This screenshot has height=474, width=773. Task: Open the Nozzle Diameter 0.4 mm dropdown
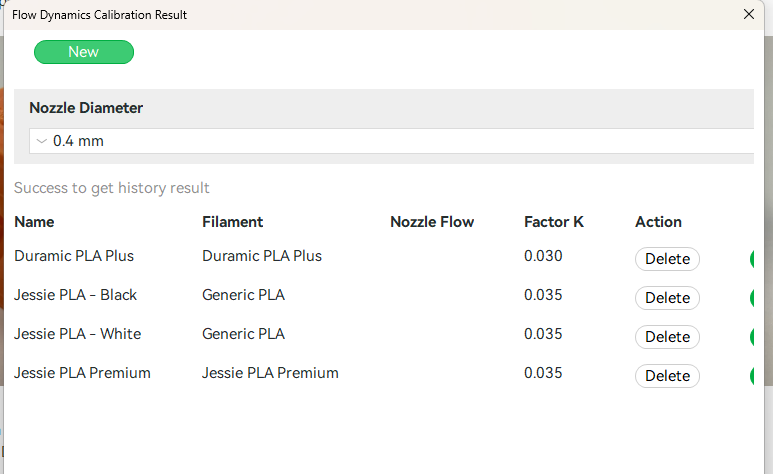point(391,141)
